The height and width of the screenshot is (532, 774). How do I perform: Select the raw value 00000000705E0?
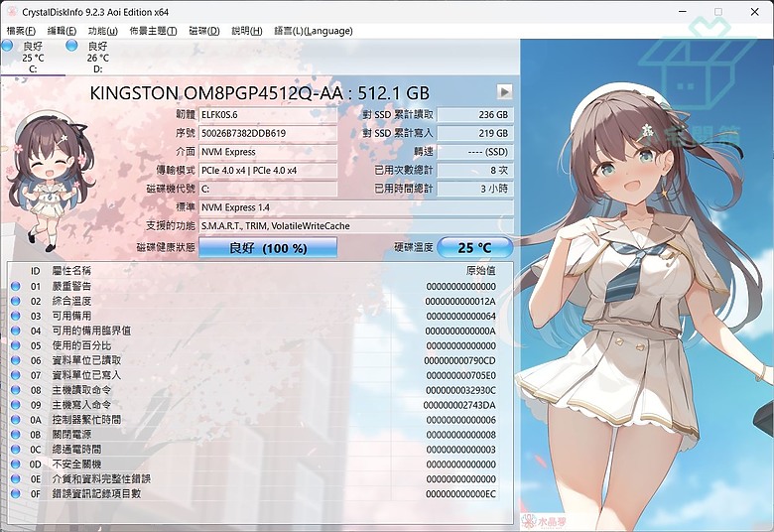coord(461,375)
